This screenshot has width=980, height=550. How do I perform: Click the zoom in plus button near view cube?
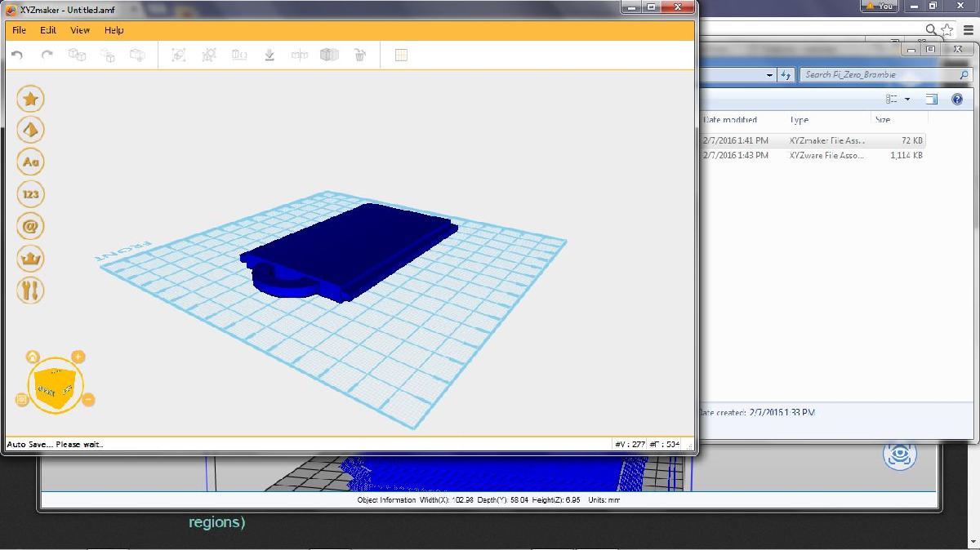78,357
